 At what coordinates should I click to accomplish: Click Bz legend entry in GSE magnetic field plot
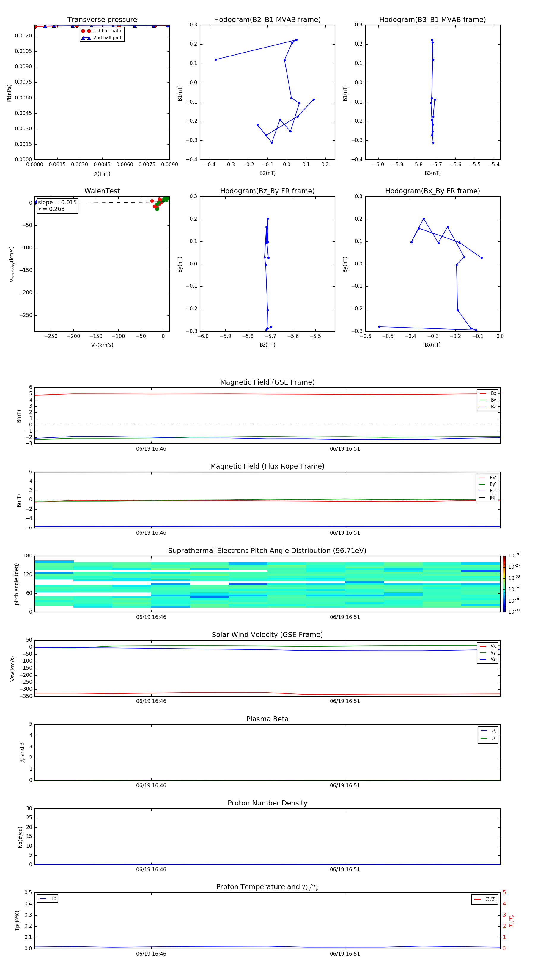[488, 407]
